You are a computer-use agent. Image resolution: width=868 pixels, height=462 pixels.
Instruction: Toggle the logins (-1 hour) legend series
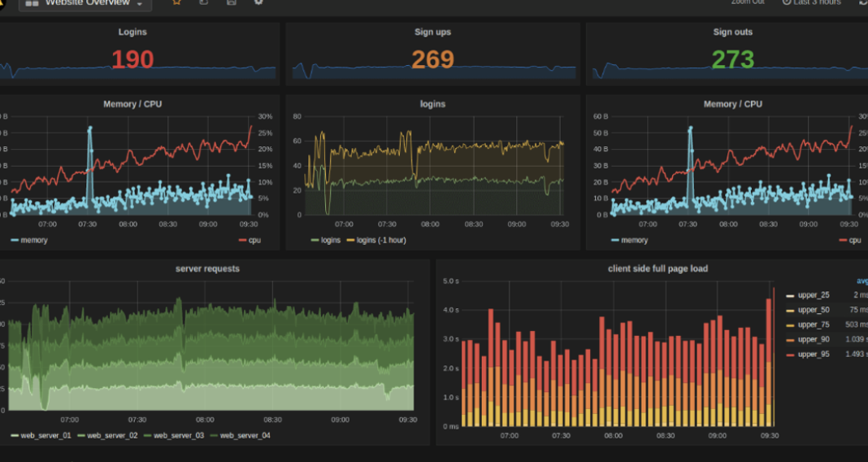click(x=381, y=241)
